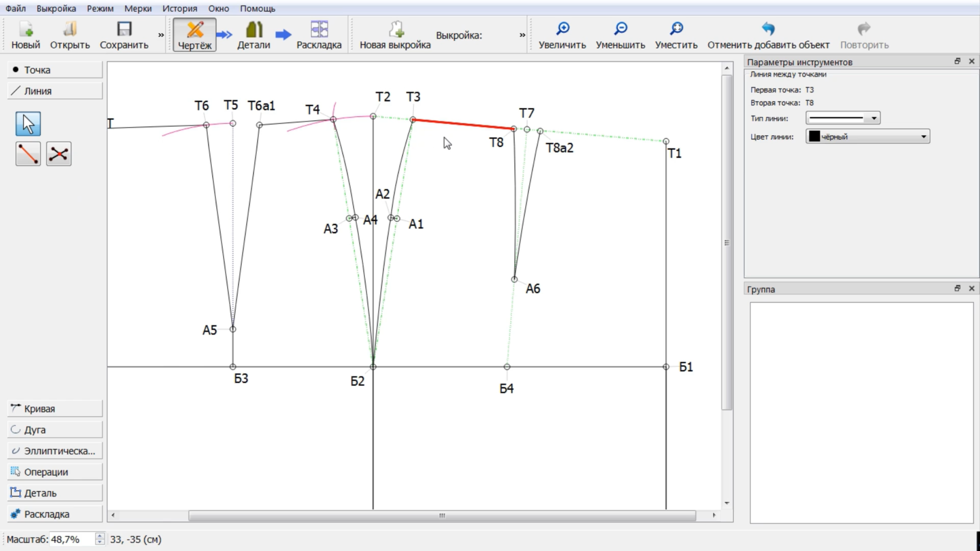Expand the Операции tool section
980x551 pixels.
click(x=55, y=472)
